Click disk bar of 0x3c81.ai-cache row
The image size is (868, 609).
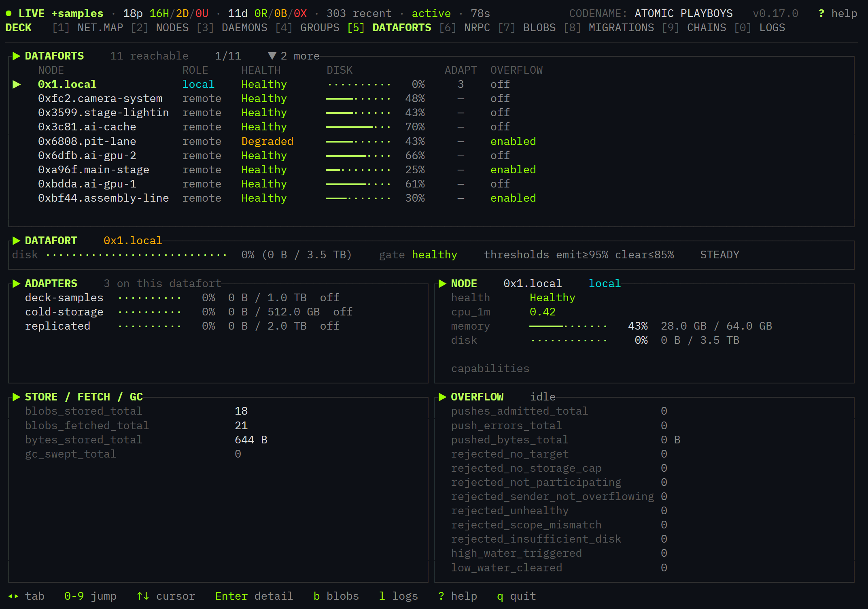click(358, 127)
